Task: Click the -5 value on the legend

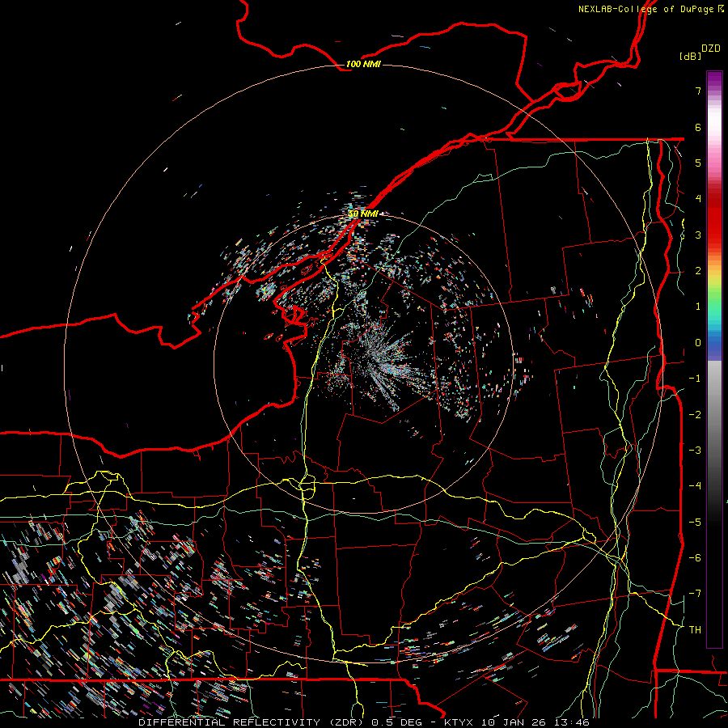Action: click(695, 522)
